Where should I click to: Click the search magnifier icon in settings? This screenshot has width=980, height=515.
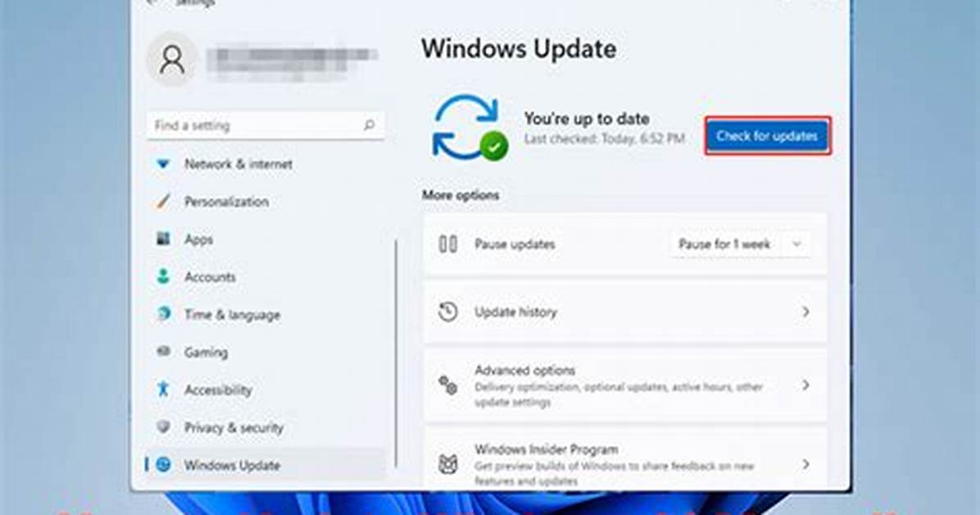370,125
